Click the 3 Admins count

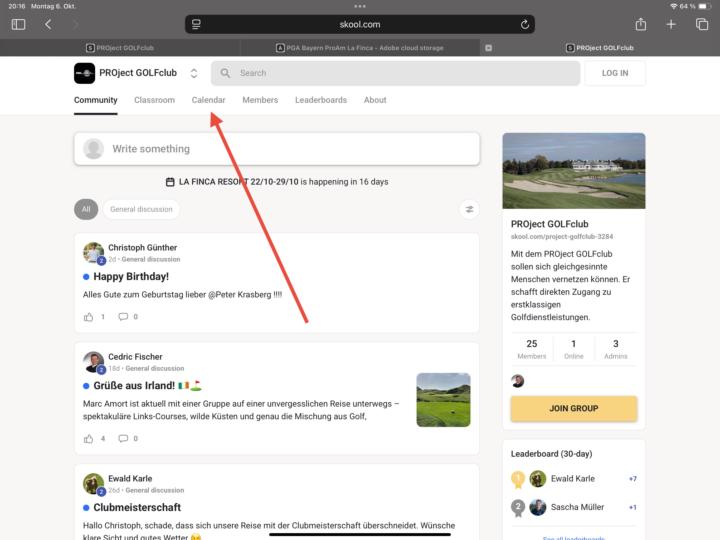tap(615, 349)
